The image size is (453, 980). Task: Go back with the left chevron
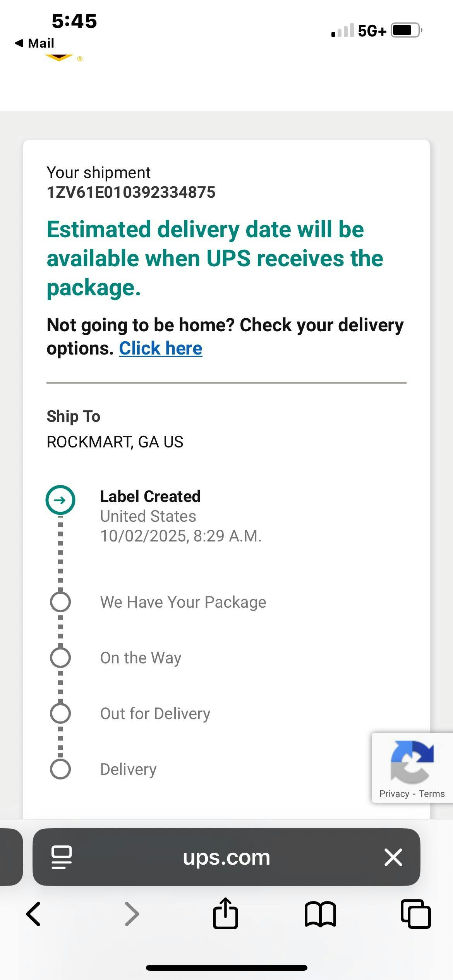tap(33, 914)
